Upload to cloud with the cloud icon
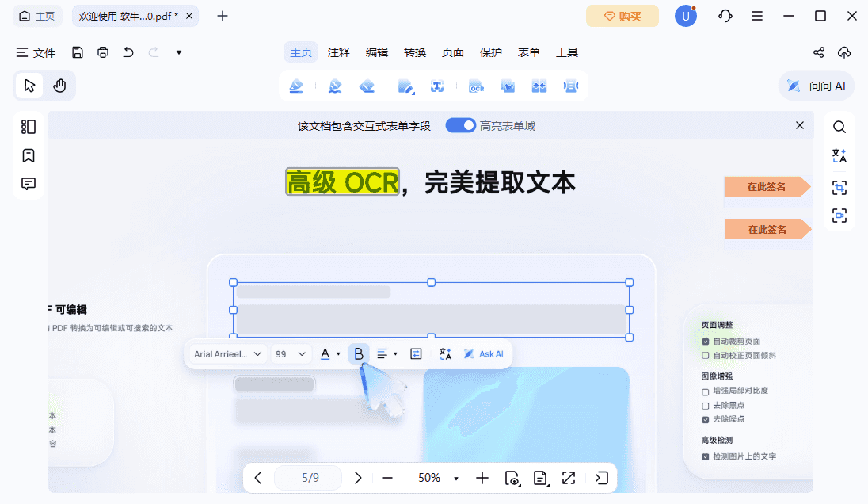The height and width of the screenshot is (504, 868). pos(843,52)
